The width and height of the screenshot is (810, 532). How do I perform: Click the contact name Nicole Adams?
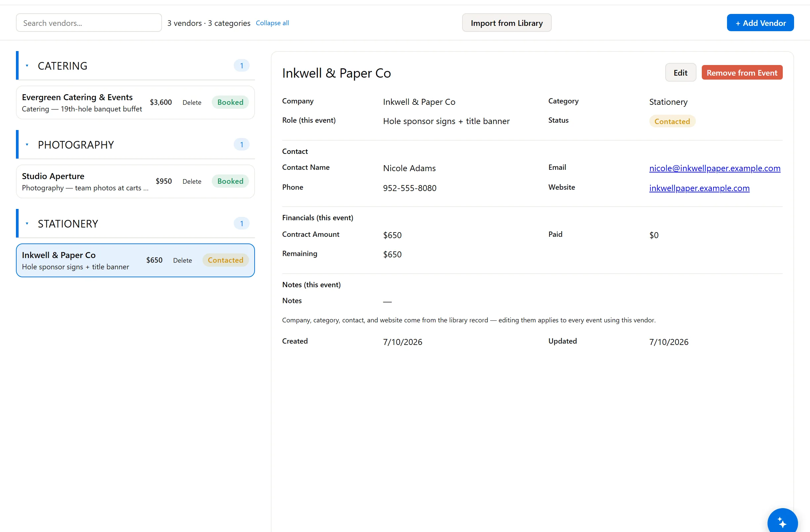click(409, 168)
